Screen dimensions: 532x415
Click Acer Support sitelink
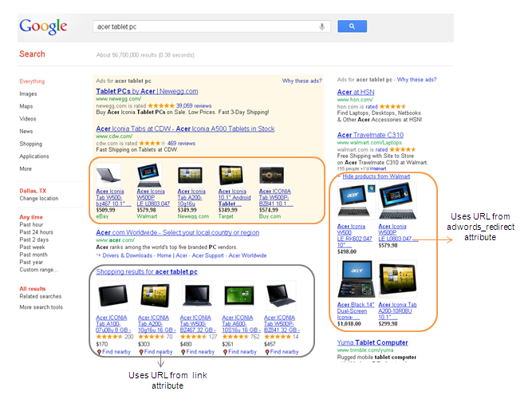pos(207,255)
